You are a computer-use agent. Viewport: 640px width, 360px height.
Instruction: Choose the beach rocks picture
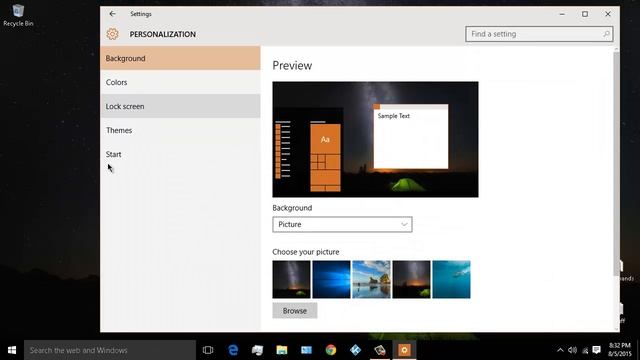pos(371,280)
